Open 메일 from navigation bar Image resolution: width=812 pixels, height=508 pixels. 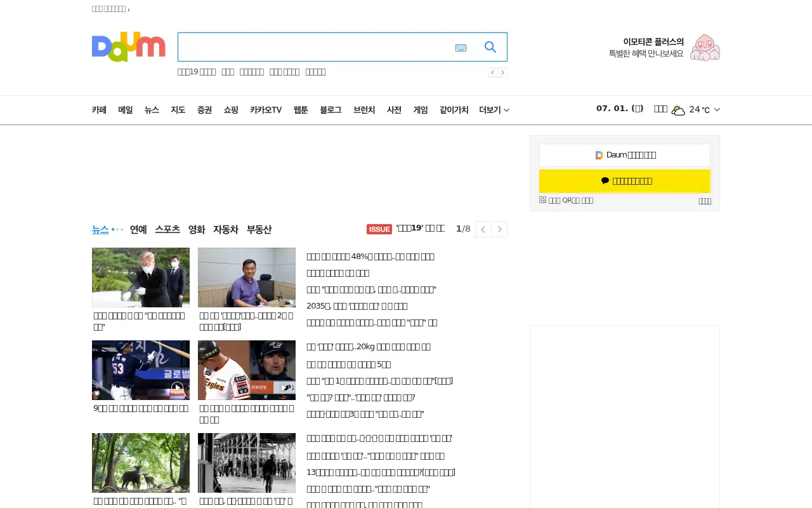click(x=126, y=110)
